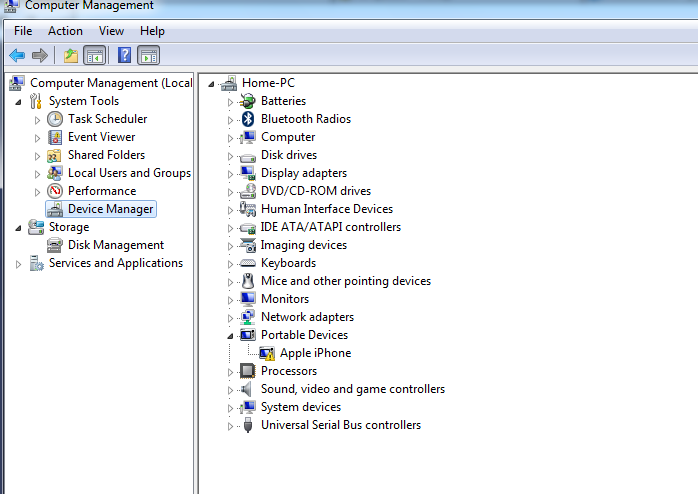The height and width of the screenshot is (494, 698).
Task: Open the File menu
Action: (23, 31)
